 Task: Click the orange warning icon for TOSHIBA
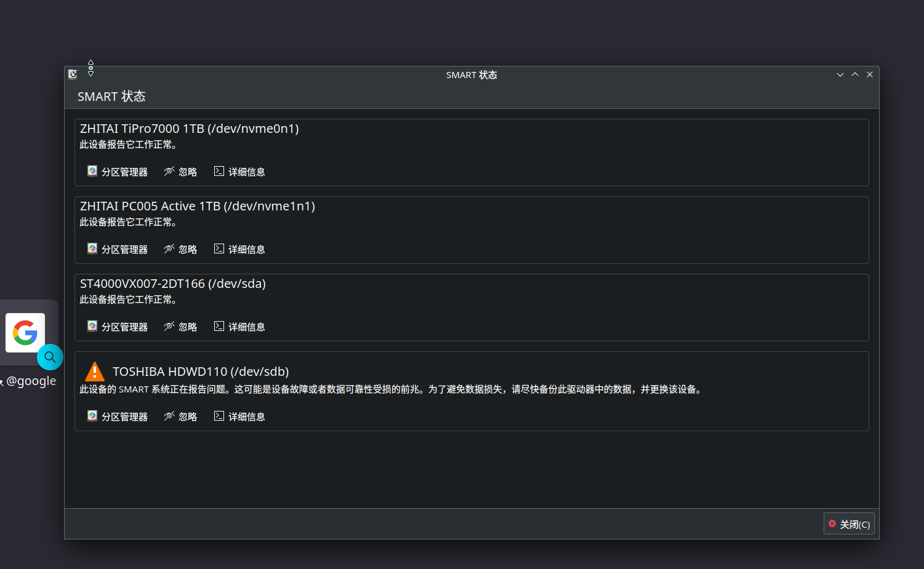[x=94, y=372]
